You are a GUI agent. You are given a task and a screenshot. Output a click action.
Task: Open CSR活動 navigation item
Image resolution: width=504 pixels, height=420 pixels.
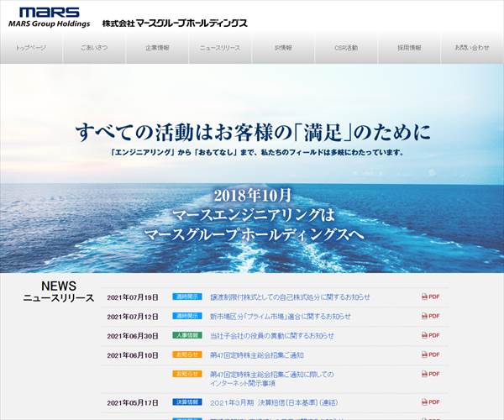point(346,48)
